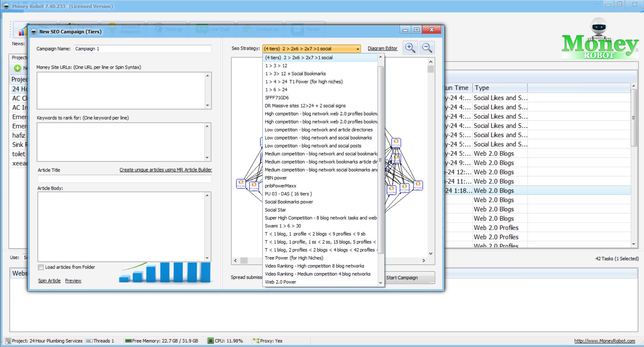Viewport: 644px width, 347px height.
Task: Click the proxy icon in status bar
Action: (x=256, y=341)
